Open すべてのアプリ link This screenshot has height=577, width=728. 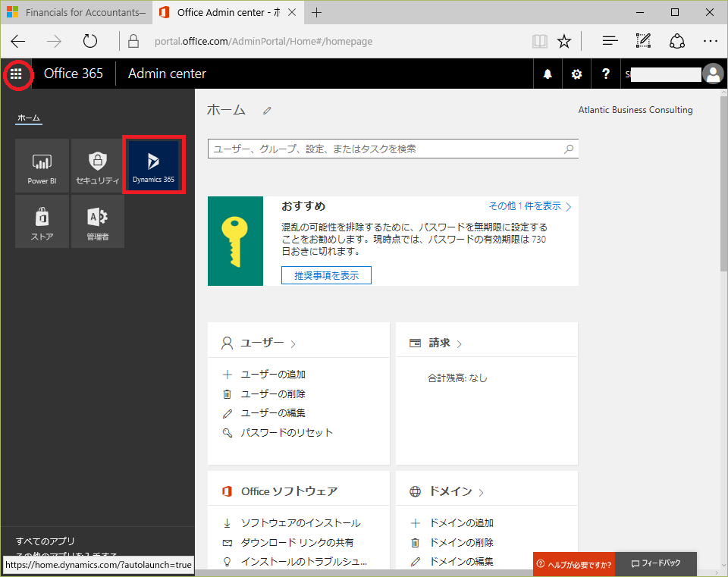pos(45,541)
